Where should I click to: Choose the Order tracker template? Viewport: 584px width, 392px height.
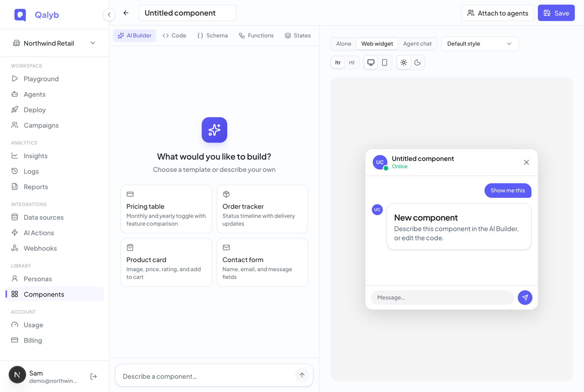pyautogui.click(x=262, y=209)
